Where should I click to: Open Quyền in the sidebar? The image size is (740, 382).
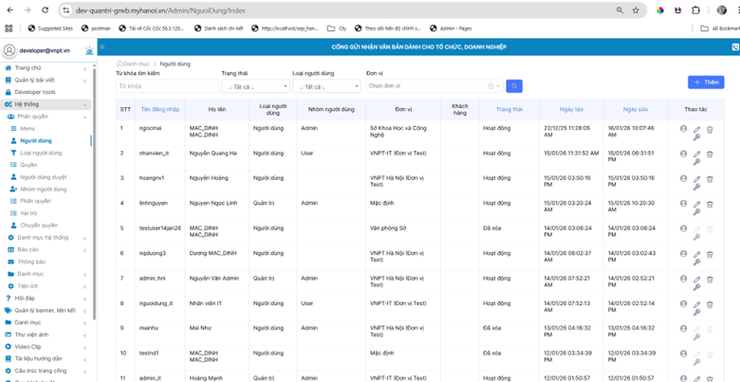(28, 165)
